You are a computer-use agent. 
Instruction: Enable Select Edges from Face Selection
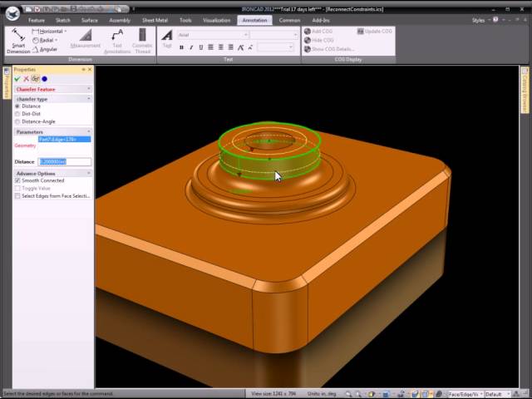click(x=17, y=196)
